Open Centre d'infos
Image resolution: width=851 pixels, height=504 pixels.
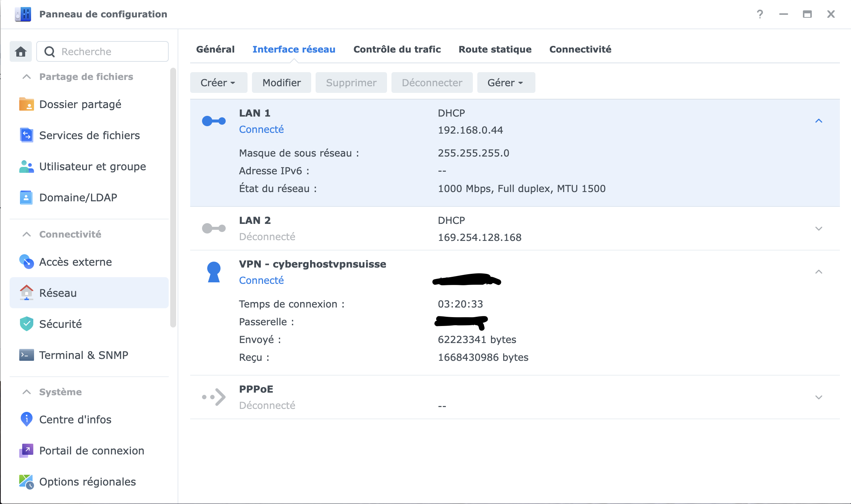tap(75, 420)
